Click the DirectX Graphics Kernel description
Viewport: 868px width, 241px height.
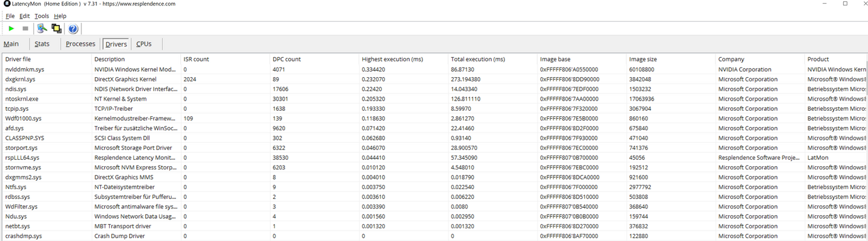(125, 79)
